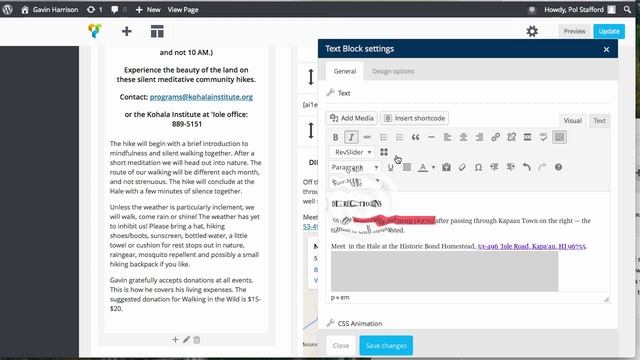The width and height of the screenshot is (640, 360).
Task: Click the four-squares grid icon beside RevSlider
Action: point(384,152)
